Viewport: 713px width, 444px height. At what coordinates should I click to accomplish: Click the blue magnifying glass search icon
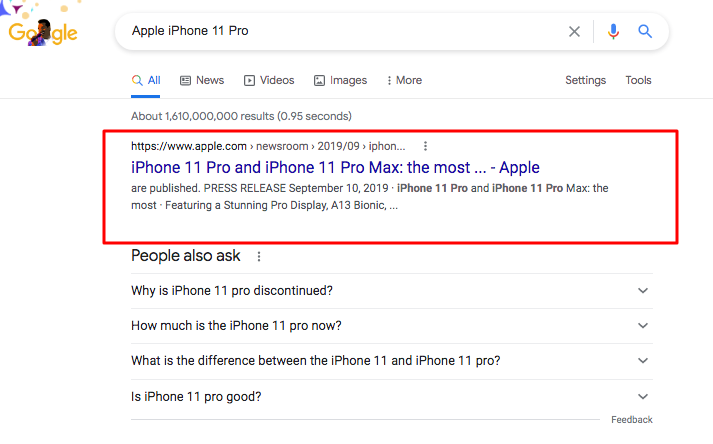pos(645,31)
